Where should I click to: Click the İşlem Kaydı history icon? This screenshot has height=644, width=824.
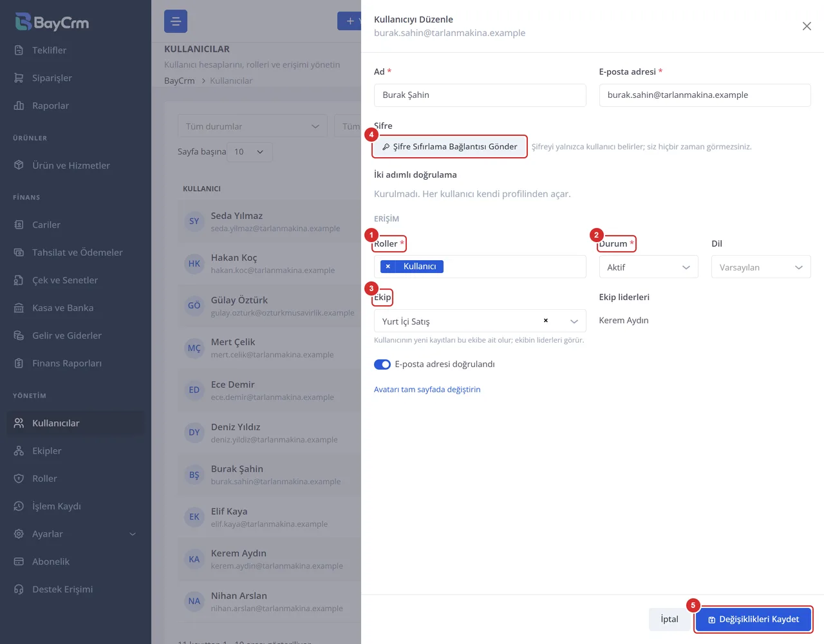(19, 506)
